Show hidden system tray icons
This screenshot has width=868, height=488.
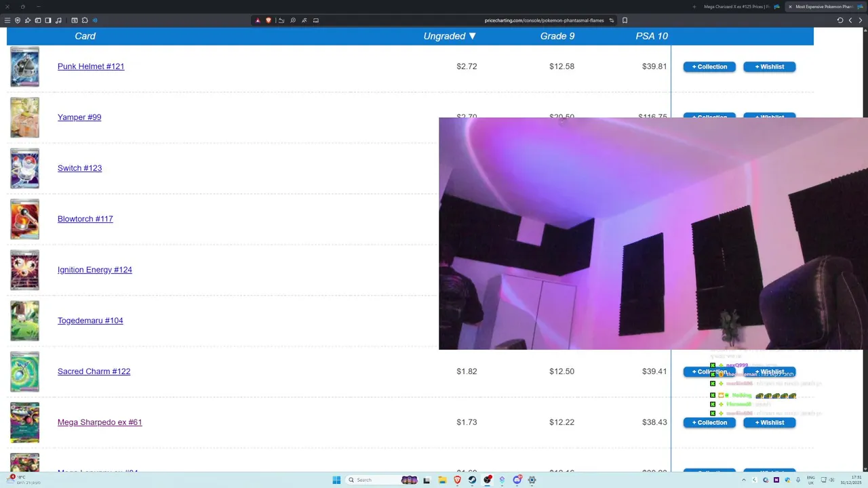tap(744, 480)
